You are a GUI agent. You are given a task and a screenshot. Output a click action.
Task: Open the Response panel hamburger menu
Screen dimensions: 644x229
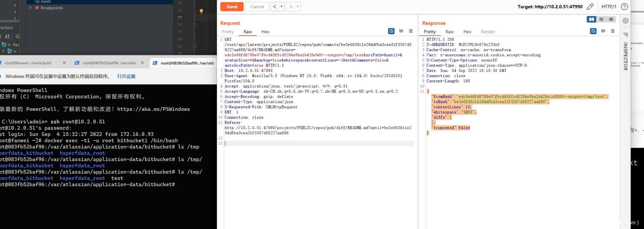pyautogui.click(x=612, y=31)
